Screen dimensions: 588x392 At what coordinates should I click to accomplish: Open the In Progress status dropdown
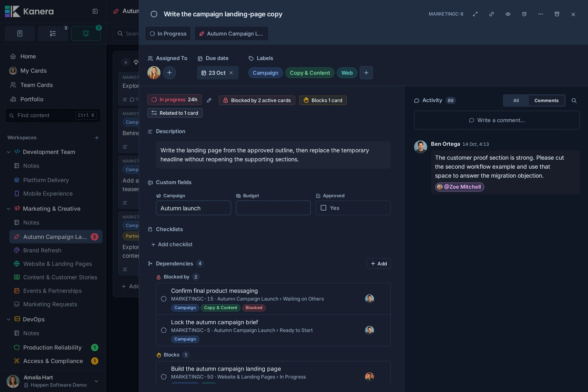(x=168, y=33)
